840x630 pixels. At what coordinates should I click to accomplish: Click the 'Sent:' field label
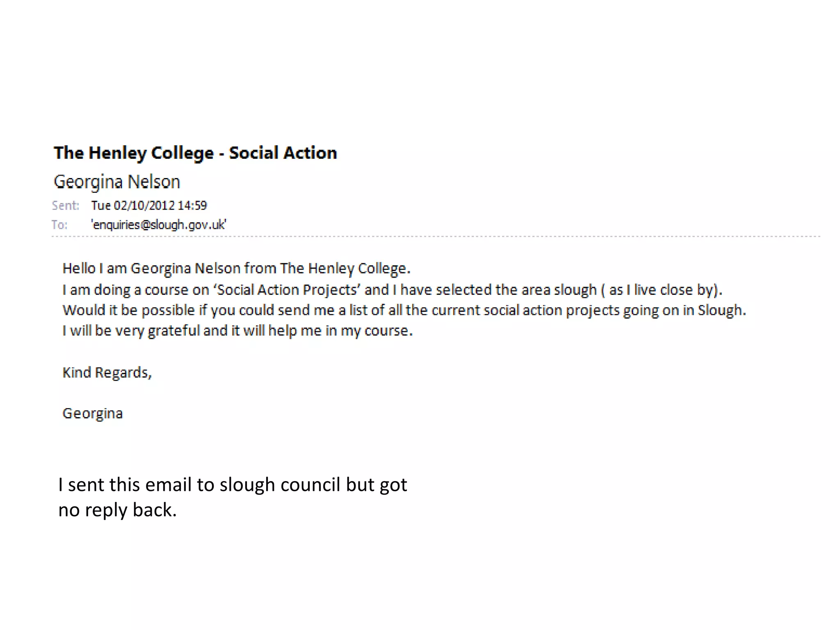point(65,205)
